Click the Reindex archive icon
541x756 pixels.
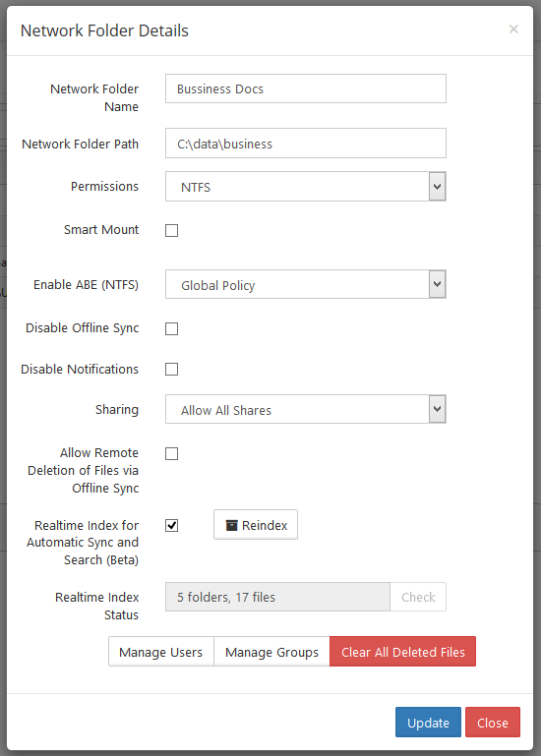point(232,525)
